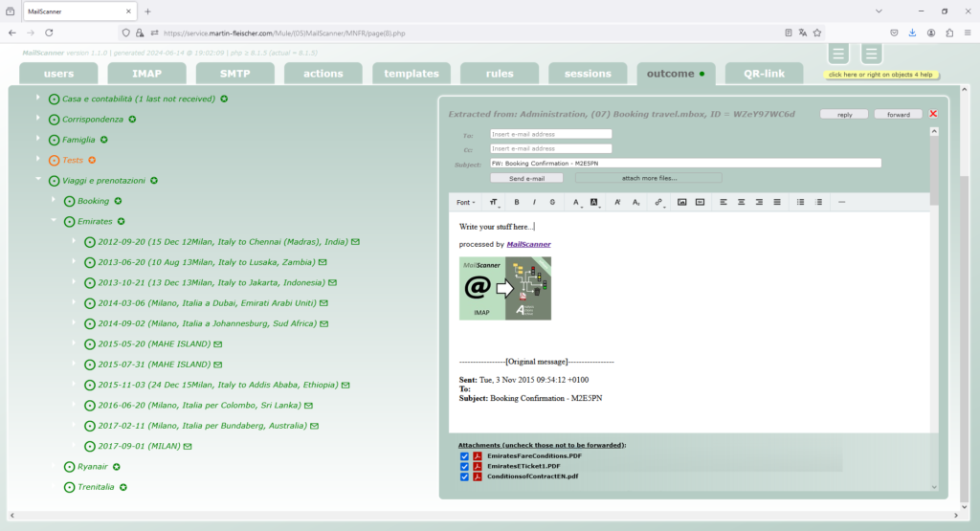Center-align text in the editor toolbar
This screenshot has width=980, height=531.
[x=740, y=202]
